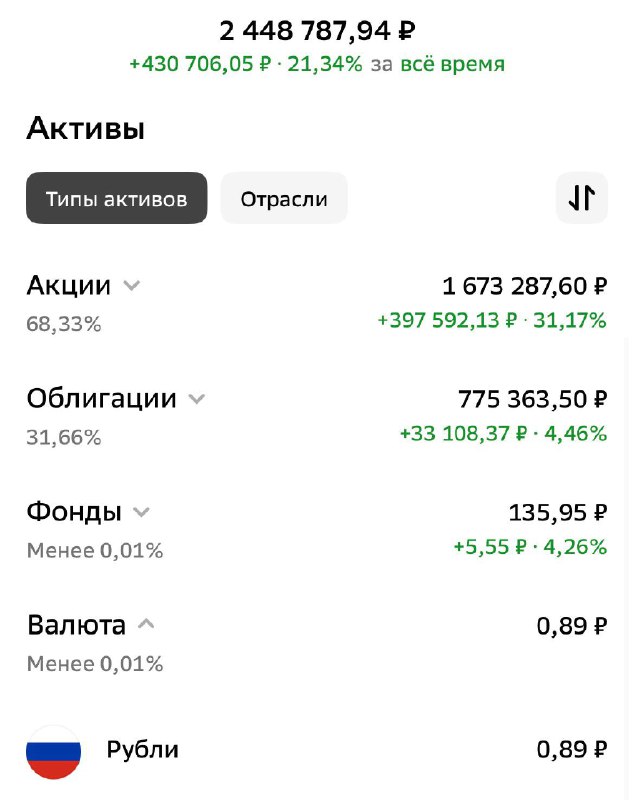Tap the Облигации amount 775 363,50 ₽
The image size is (634, 800).
532,399
